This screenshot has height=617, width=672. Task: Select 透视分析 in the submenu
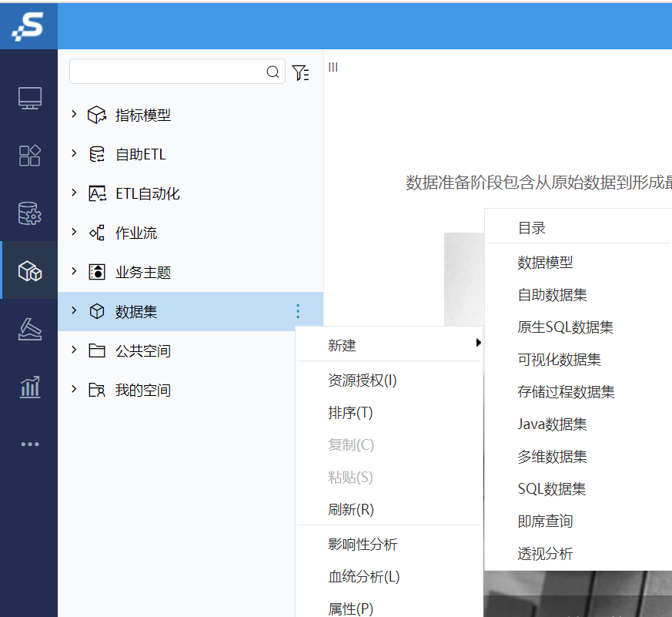(545, 554)
